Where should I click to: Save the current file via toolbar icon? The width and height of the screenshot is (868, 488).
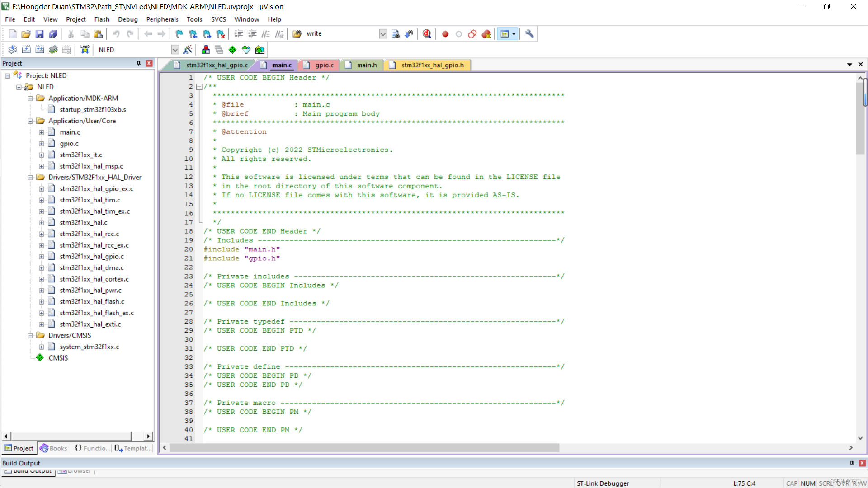pyautogui.click(x=40, y=34)
